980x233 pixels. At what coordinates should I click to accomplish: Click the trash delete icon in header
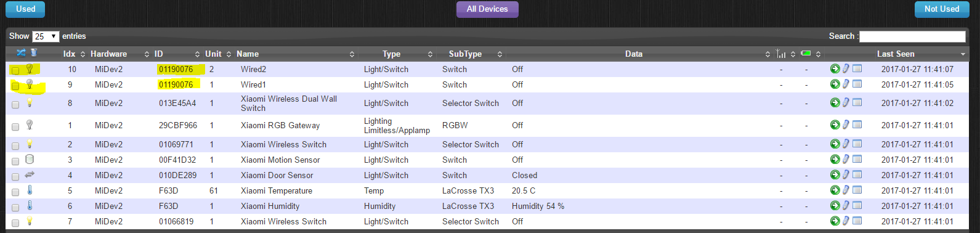click(x=34, y=52)
